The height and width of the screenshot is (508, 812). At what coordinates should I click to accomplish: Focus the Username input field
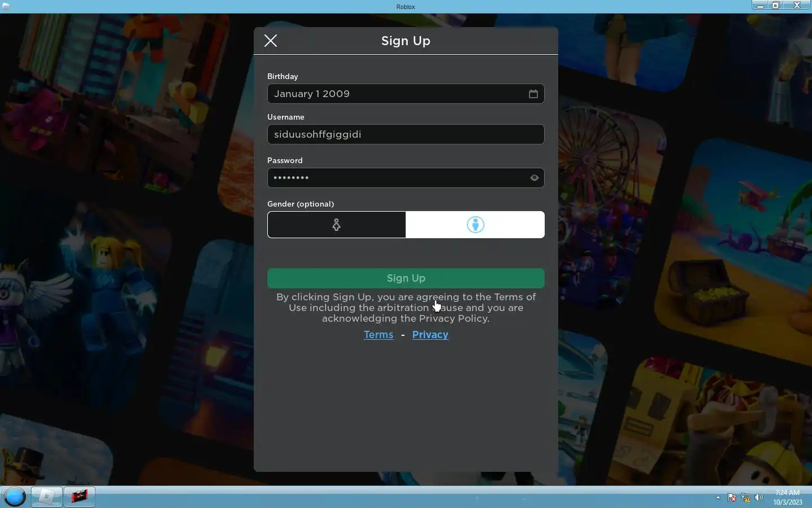[x=406, y=134]
